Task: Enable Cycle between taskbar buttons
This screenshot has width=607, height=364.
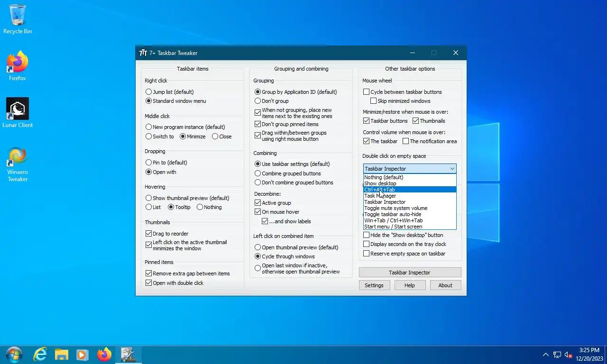Action: 402,92
